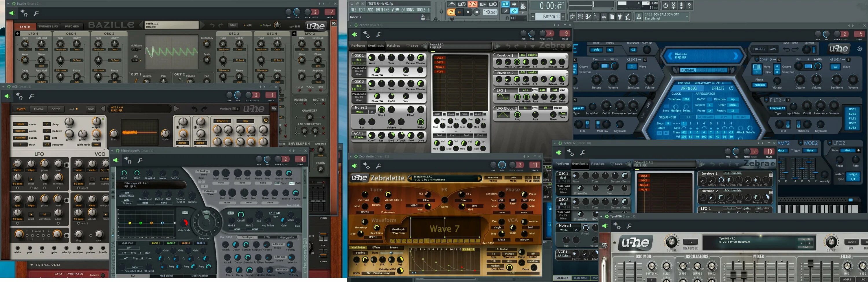This screenshot has height=282, width=868.
Task: Click Zebra2 next preset arrow
Action: [x=497, y=46]
